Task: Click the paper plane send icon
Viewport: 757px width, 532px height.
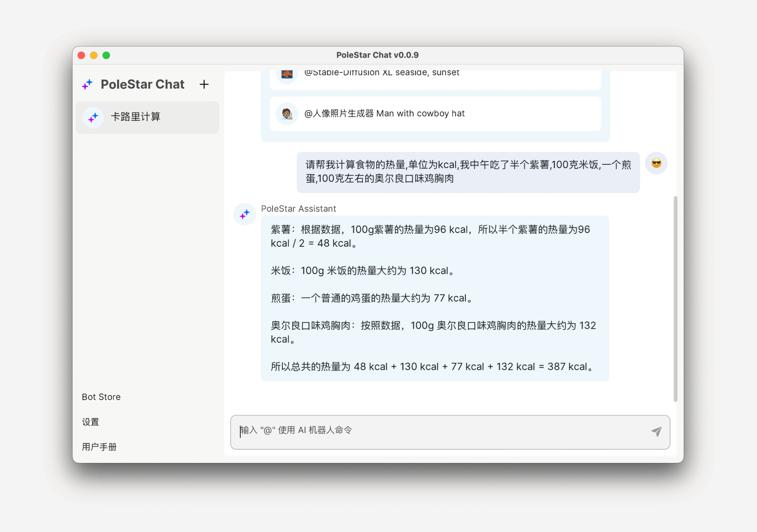Action: (656, 432)
